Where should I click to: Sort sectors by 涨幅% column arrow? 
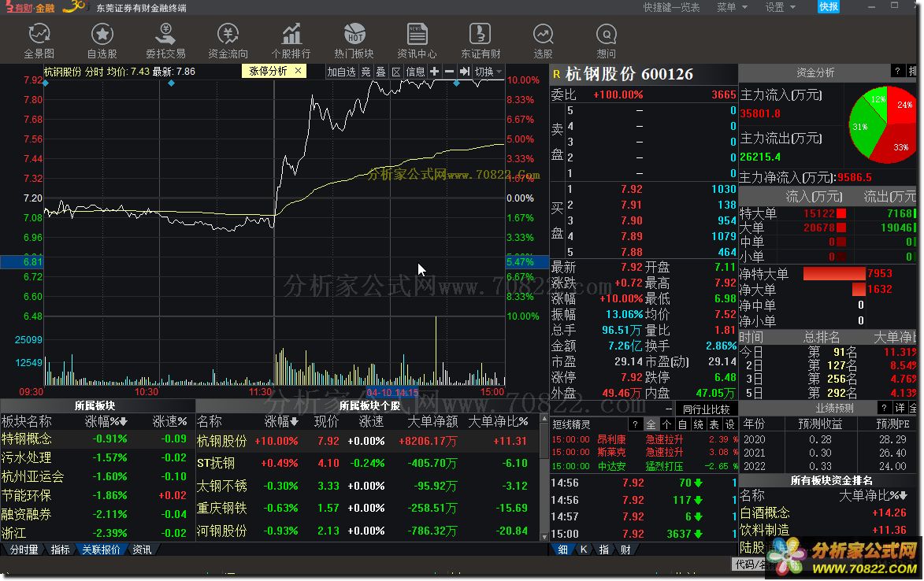click(x=123, y=421)
